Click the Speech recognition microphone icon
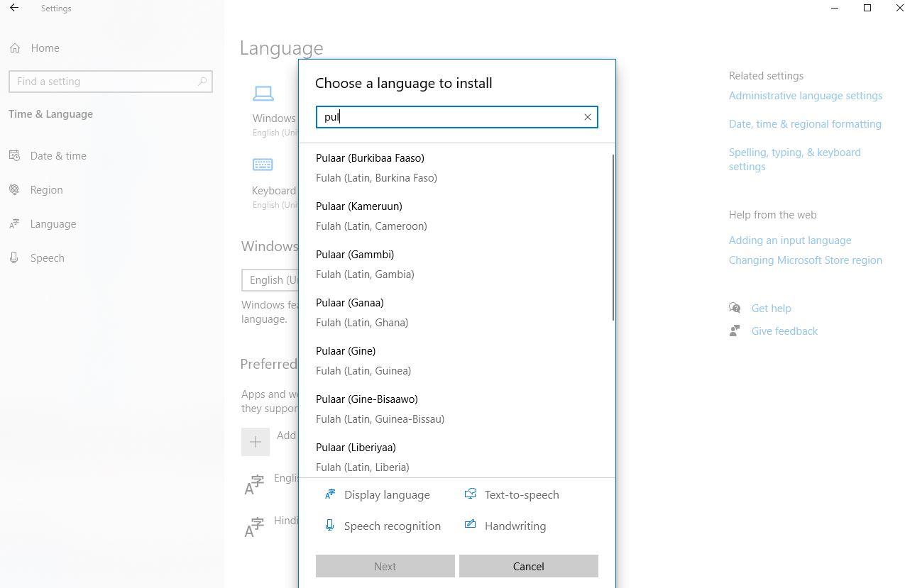The image size is (905, 588). [x=329, y=526]
